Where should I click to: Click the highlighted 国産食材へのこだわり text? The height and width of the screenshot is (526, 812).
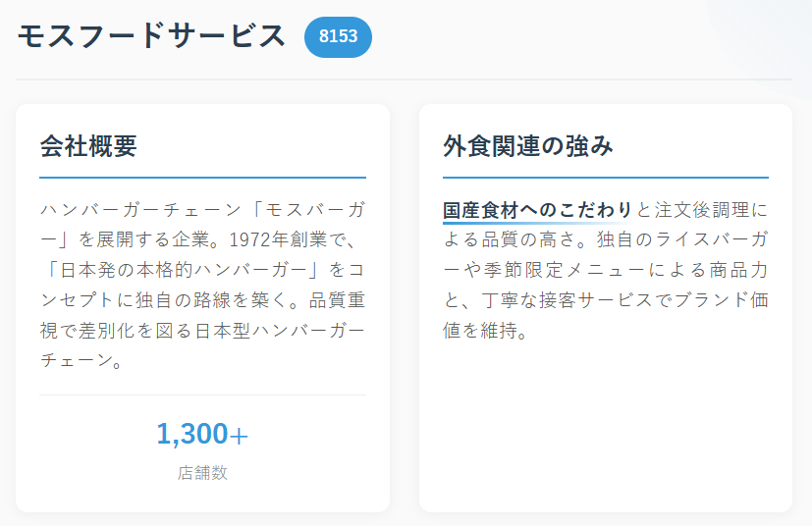[x=537, y=210]
